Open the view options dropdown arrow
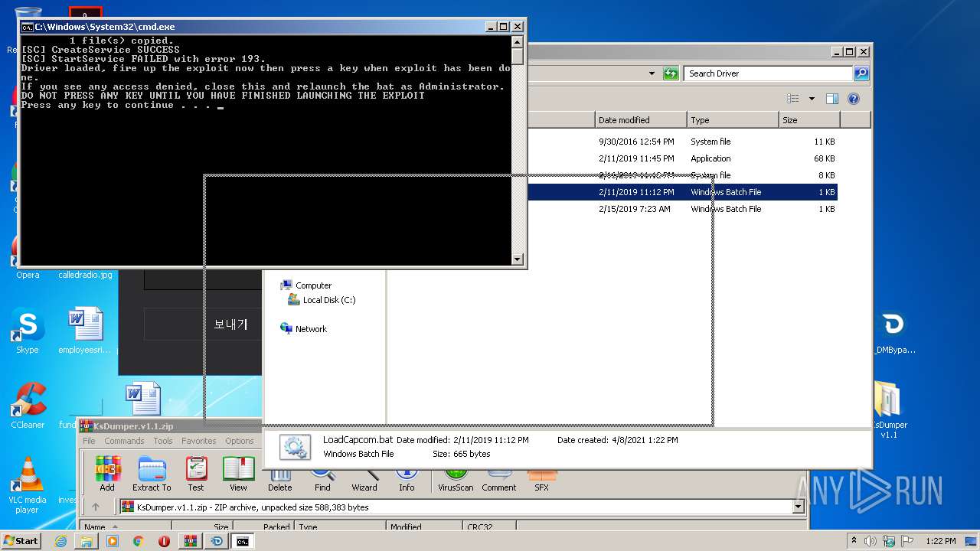 [x=812, y=99]
